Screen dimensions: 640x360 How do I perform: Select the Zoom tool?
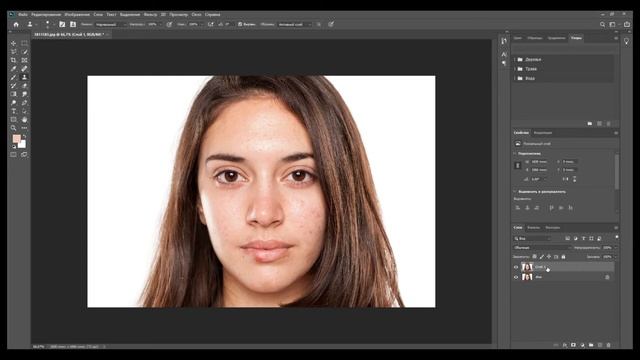13,128
